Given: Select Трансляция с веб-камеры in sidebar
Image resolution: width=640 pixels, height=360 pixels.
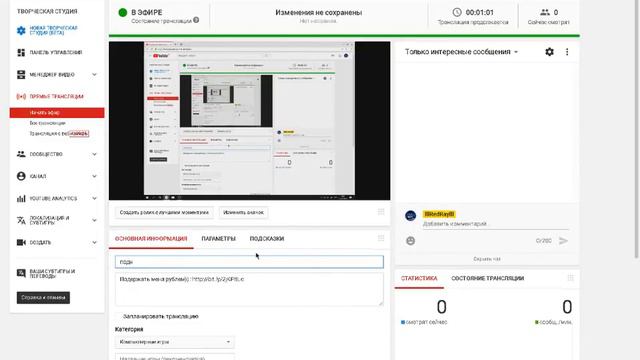Looking at the screenshot, I should (59, 133).
